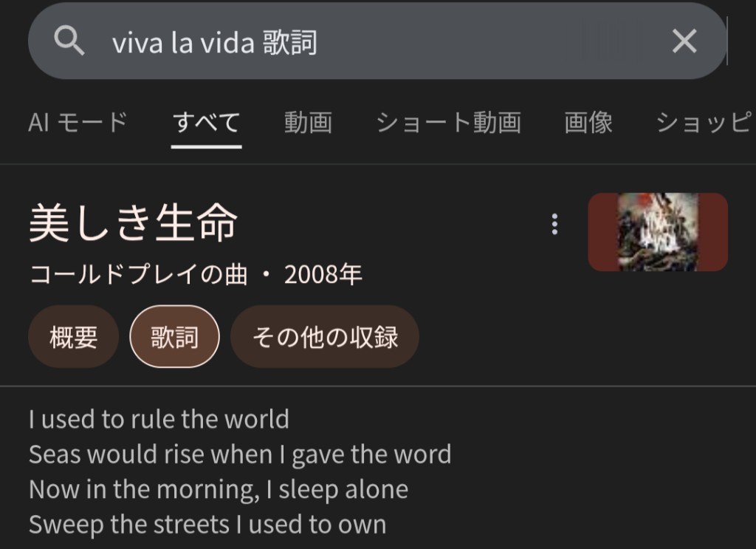Select the すべて tab
This screenshot has height=549, width=756.
(206, 123)
